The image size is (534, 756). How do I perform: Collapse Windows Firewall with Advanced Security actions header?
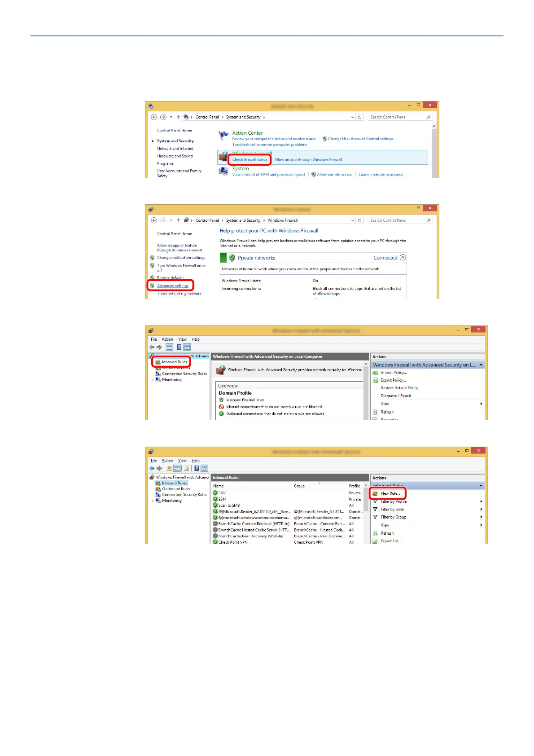tap(481, 365)
